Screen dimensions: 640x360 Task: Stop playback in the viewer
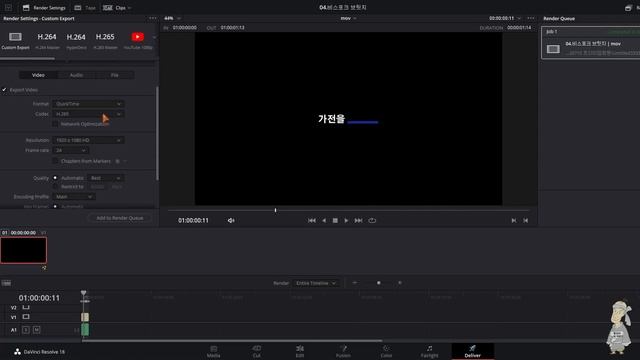tap(335, 220)
